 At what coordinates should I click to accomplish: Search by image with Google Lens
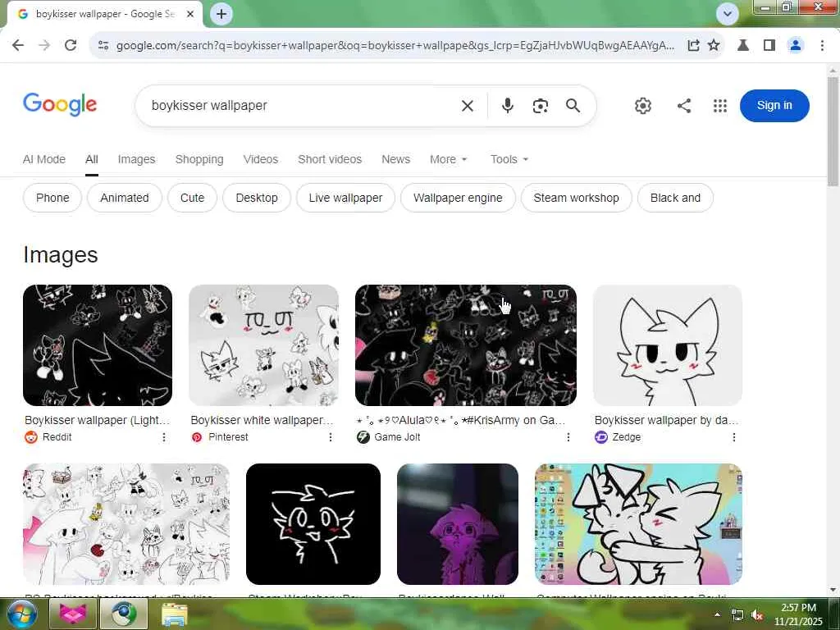click(x=540, y=106)
